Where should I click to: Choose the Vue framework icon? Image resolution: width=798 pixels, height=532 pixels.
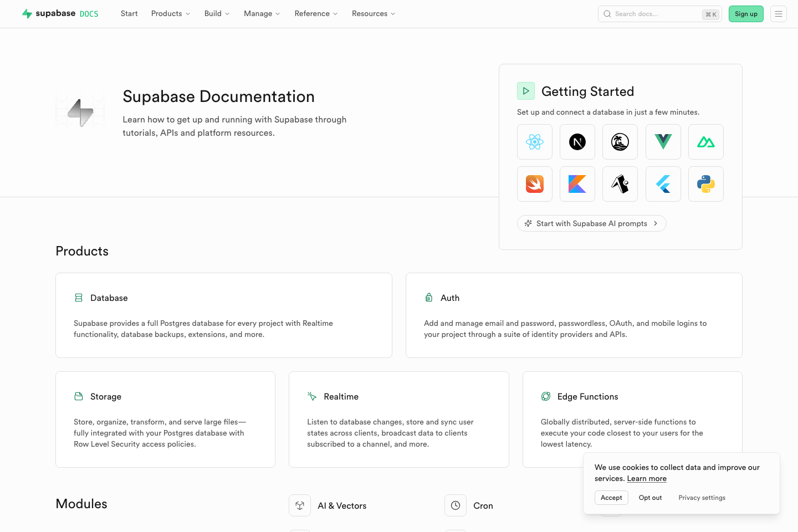pyautogui.click(x=663, y=142)
